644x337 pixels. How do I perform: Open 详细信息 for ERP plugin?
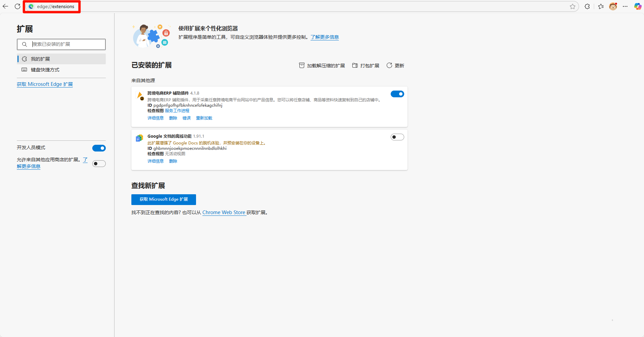click(156, 118)
